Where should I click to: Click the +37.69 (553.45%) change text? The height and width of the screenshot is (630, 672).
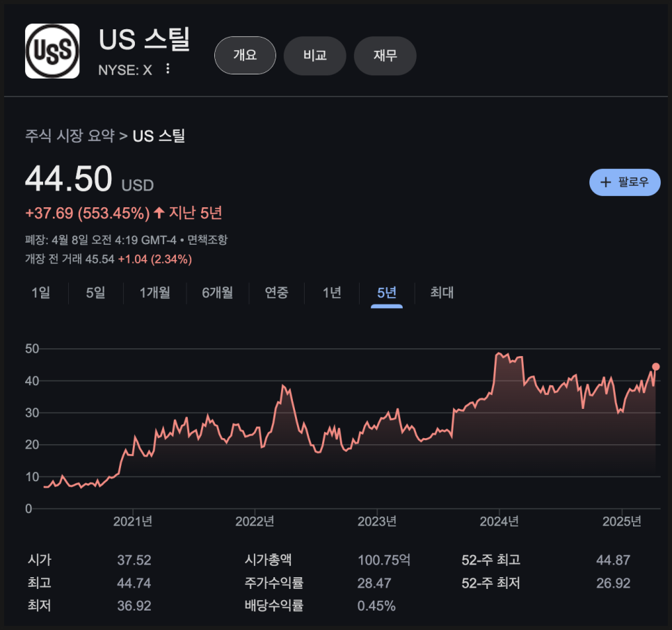(x=88, y=213)
